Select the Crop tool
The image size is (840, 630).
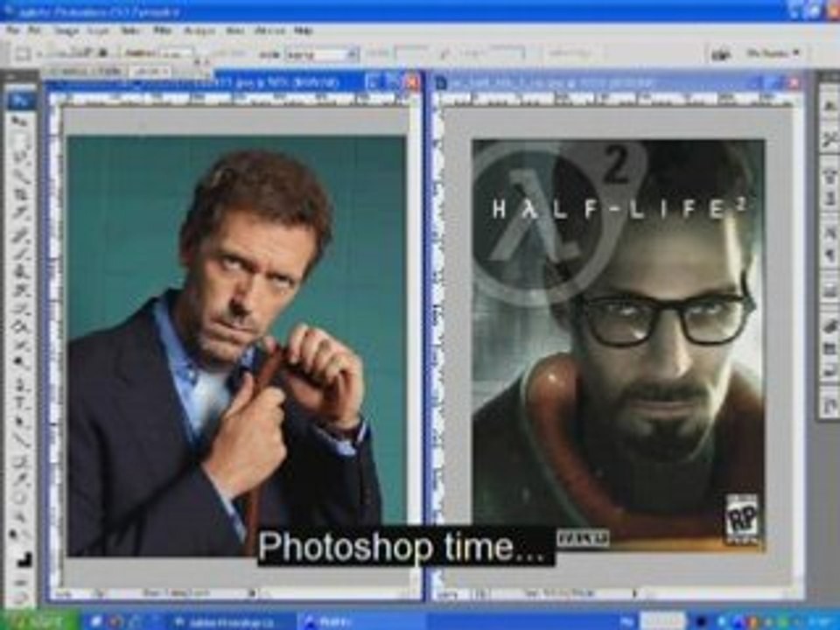20,193
